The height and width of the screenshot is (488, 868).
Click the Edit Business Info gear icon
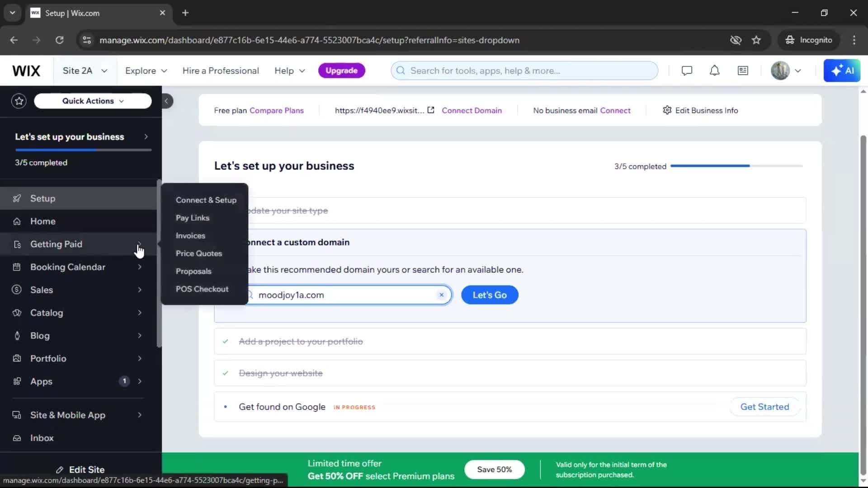click(667, 110)
